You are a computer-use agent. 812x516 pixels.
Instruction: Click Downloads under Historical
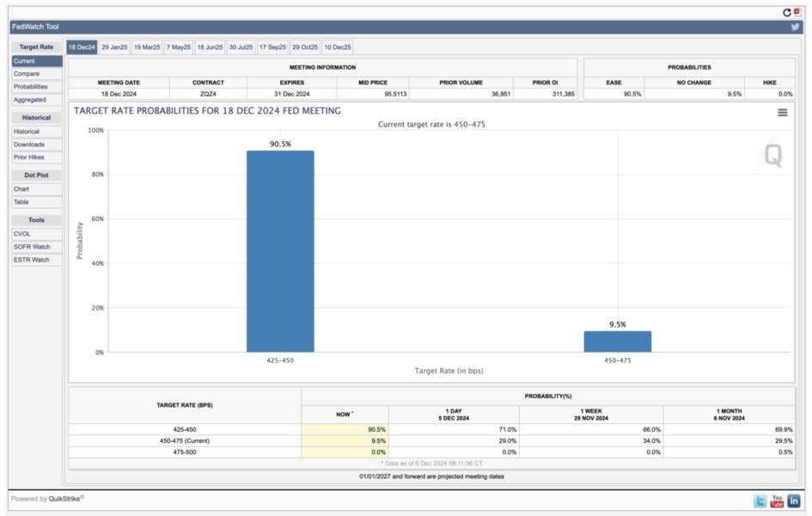pos(29,144)
